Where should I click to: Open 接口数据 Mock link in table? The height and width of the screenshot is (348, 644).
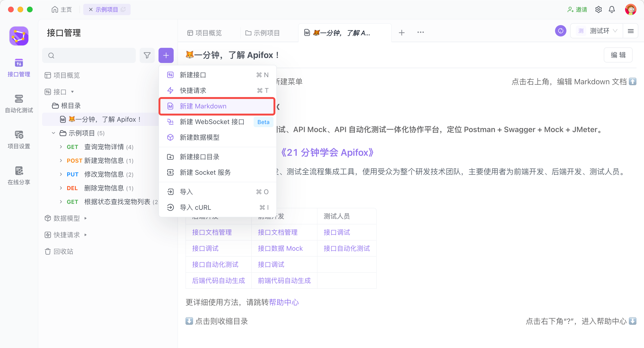pos(280,248)
